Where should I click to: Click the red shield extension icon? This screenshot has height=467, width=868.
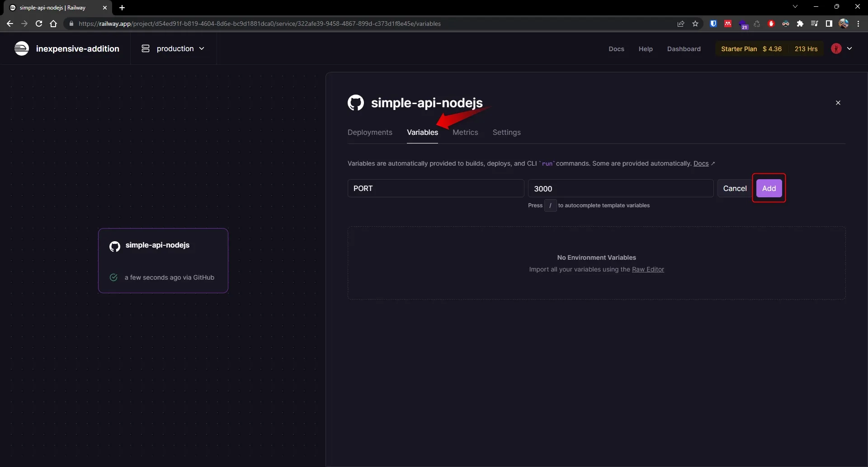pyautogui.click(x=771, y=24)
